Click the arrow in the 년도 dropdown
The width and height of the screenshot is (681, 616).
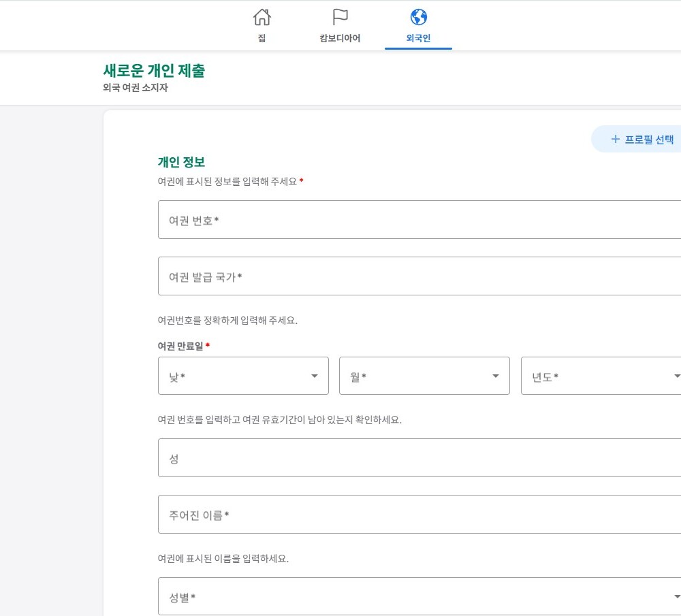(x=676, y=376)
